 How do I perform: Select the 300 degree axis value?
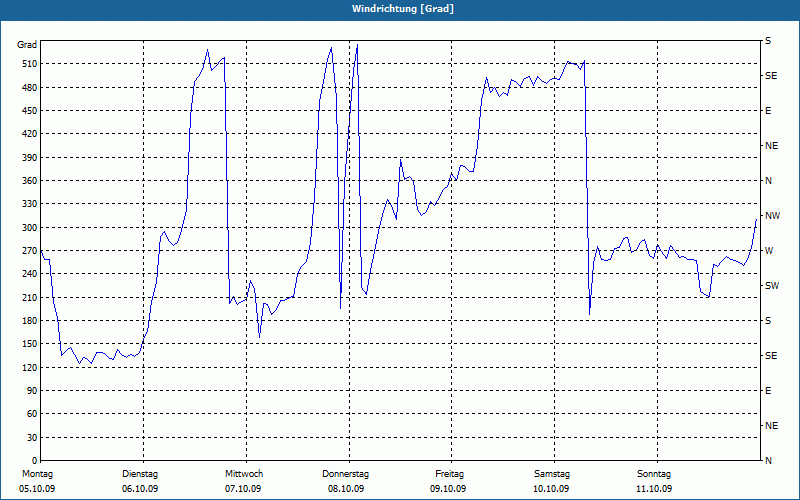(29, 228)
